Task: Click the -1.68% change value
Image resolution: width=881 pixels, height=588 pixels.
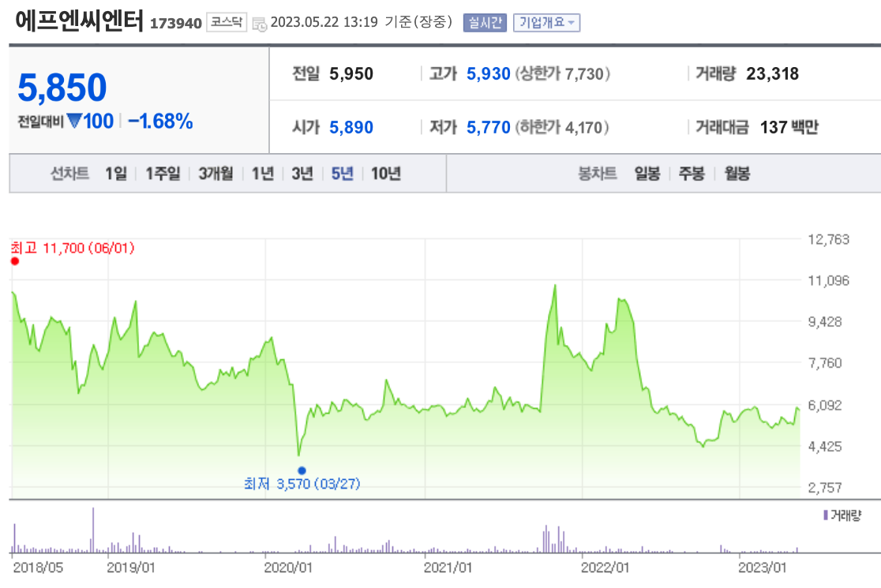Action: click(x=160, y=122)
